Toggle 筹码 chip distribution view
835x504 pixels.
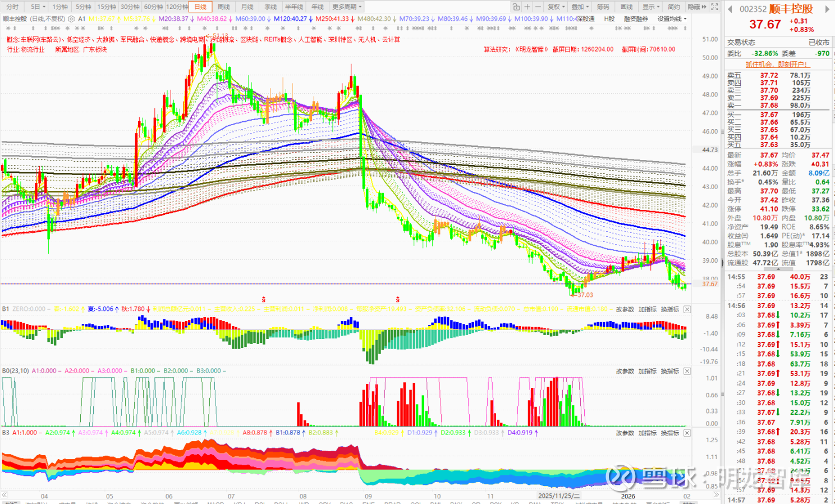coord(603,7)
